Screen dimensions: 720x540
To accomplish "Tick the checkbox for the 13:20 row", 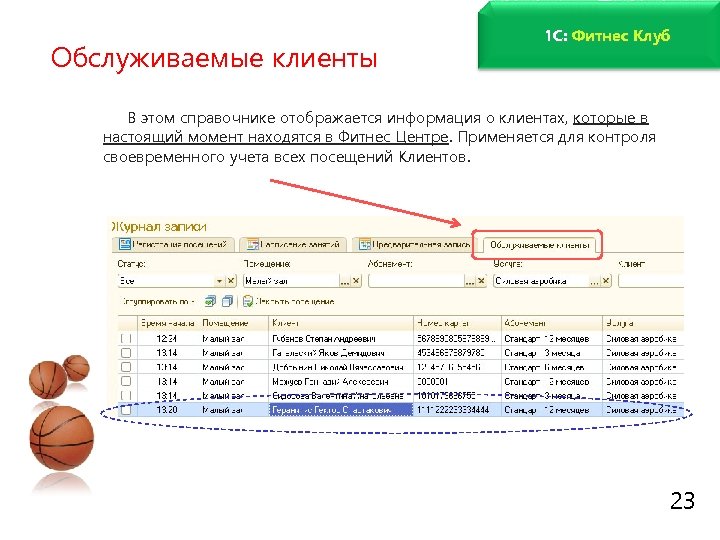I will [126, 410].
